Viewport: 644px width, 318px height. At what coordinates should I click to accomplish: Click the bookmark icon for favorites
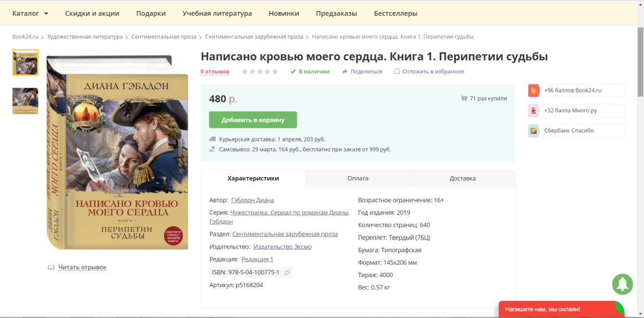coord(397,71)
